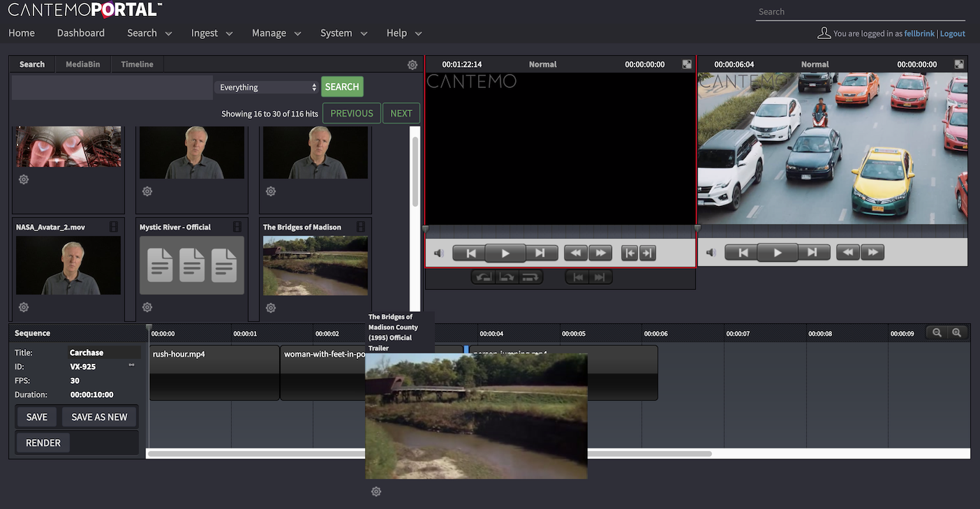
Task: Click SAVE for the sequence
Action: click(x=37, y=417)
